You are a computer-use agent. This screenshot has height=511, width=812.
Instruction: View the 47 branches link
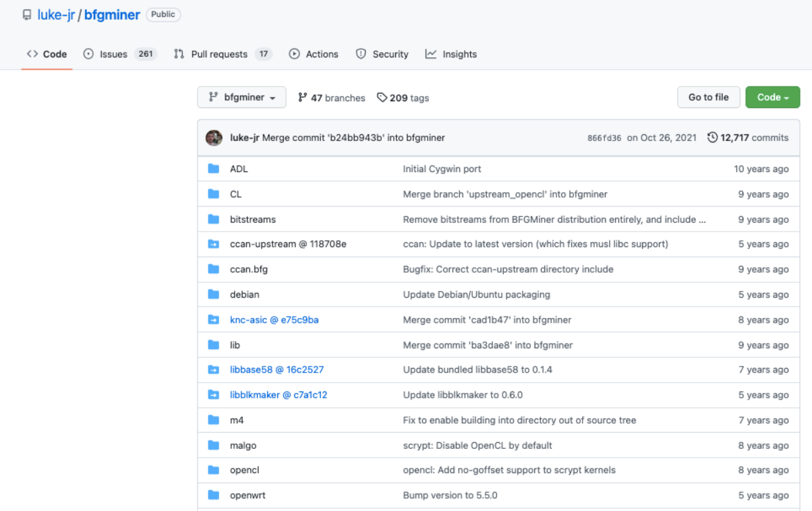coord(331,98)
